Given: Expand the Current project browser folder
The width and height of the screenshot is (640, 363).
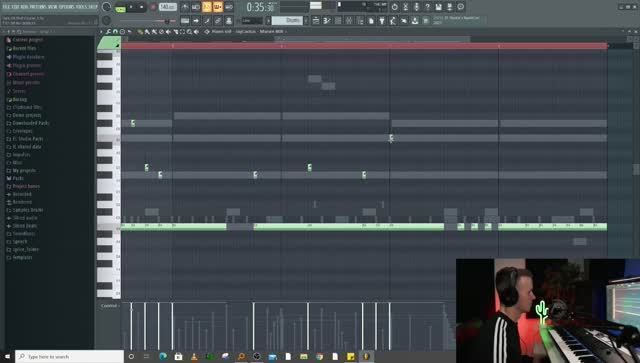Looking at the screenshot, I should [27, 40].
